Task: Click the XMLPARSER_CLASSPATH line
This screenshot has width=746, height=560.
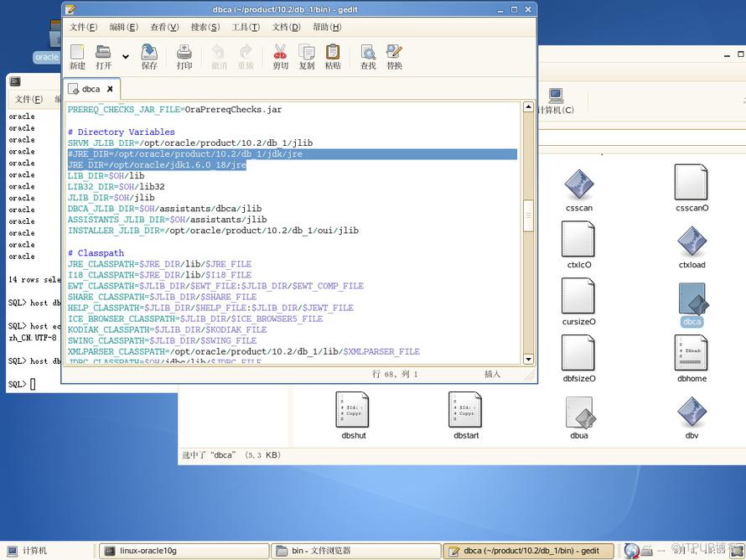Action: point(244,351)
